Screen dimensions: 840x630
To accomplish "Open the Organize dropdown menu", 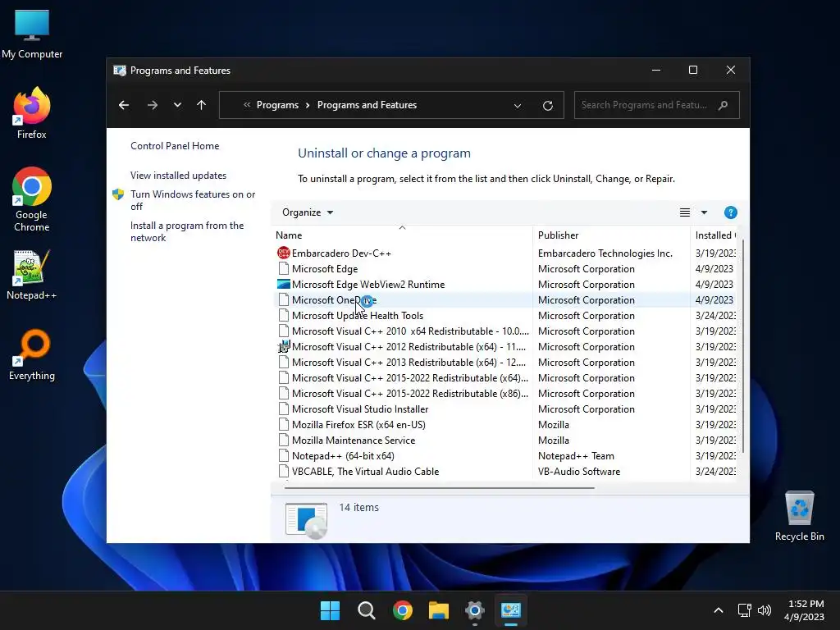I will point(308,212).
